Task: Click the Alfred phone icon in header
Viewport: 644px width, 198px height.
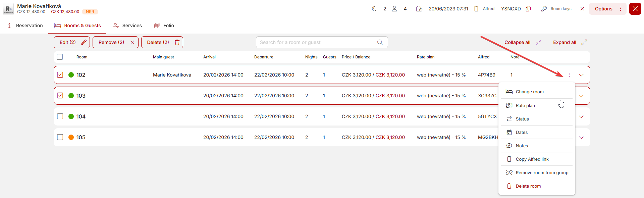Action: pyautogui.click(x=476, y=9)
